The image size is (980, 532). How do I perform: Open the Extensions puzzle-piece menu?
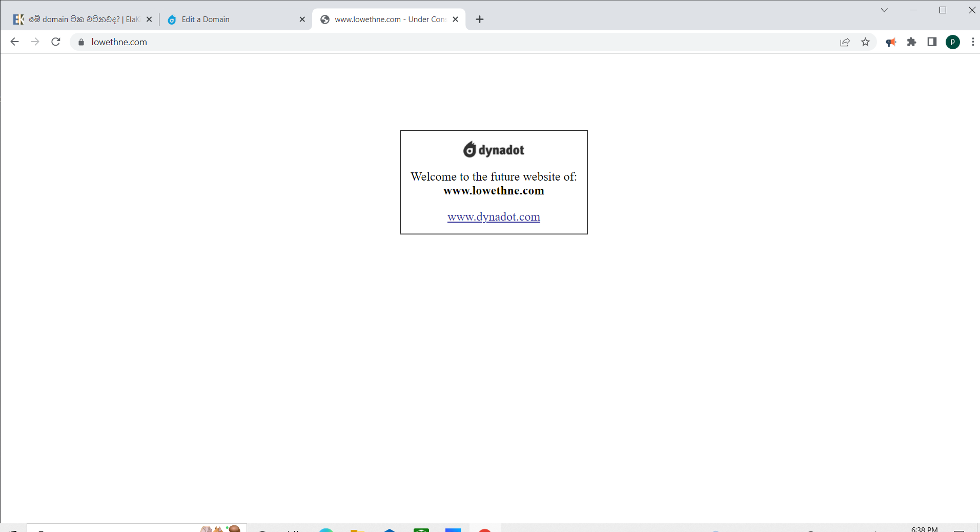pyautogui.click(x=911, y=42)
